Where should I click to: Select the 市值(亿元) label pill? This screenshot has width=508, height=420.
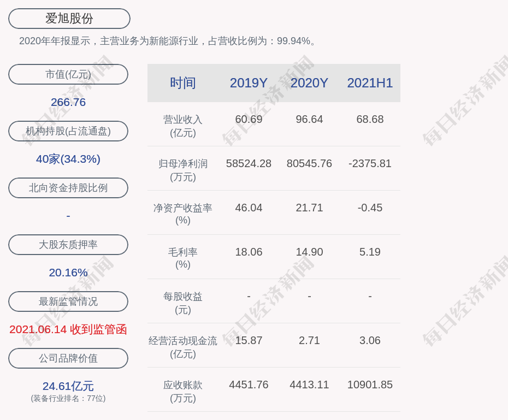click(68, 74)
